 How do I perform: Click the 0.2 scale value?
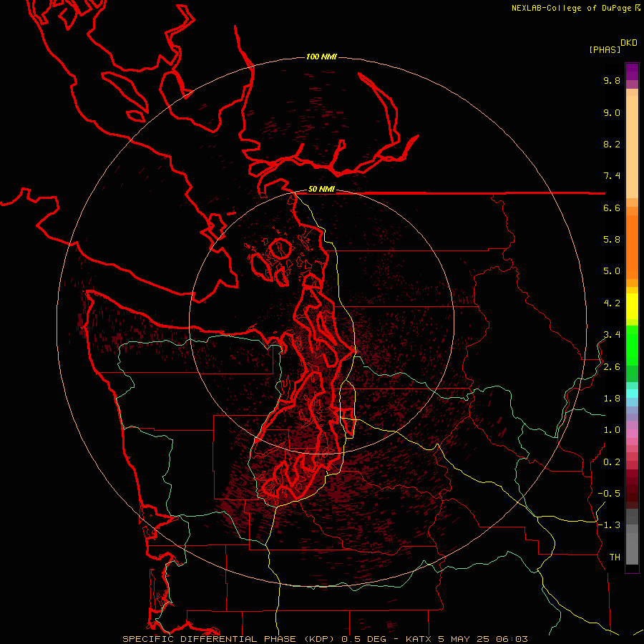coord(612,462)
